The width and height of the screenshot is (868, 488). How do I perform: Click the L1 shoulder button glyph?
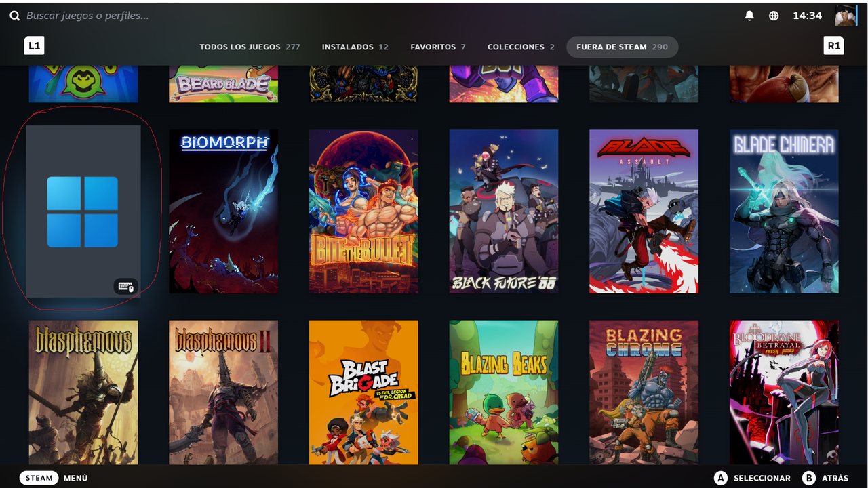point(34,46)
